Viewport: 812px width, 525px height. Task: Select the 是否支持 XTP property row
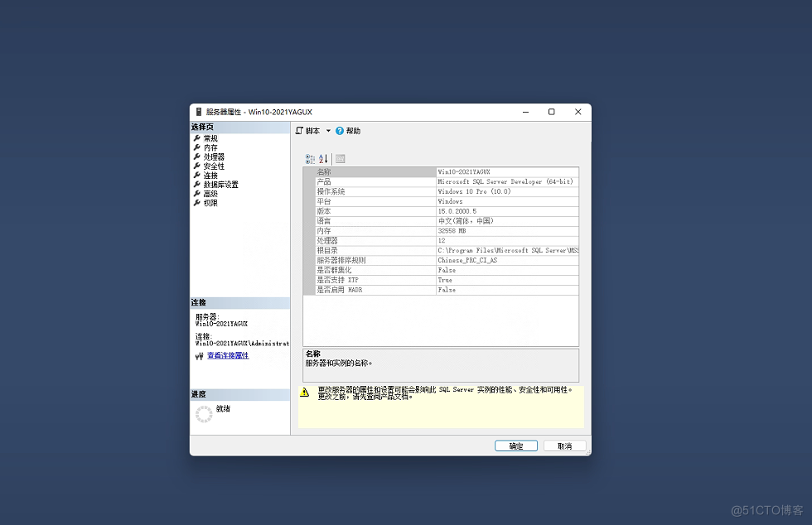tap(441, 280)
